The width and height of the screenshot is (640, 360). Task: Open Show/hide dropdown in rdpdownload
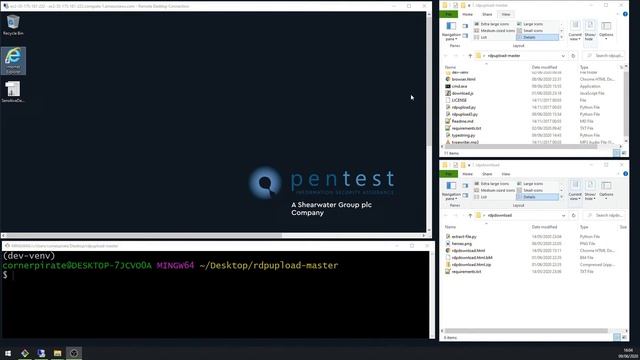coord(590,190)
